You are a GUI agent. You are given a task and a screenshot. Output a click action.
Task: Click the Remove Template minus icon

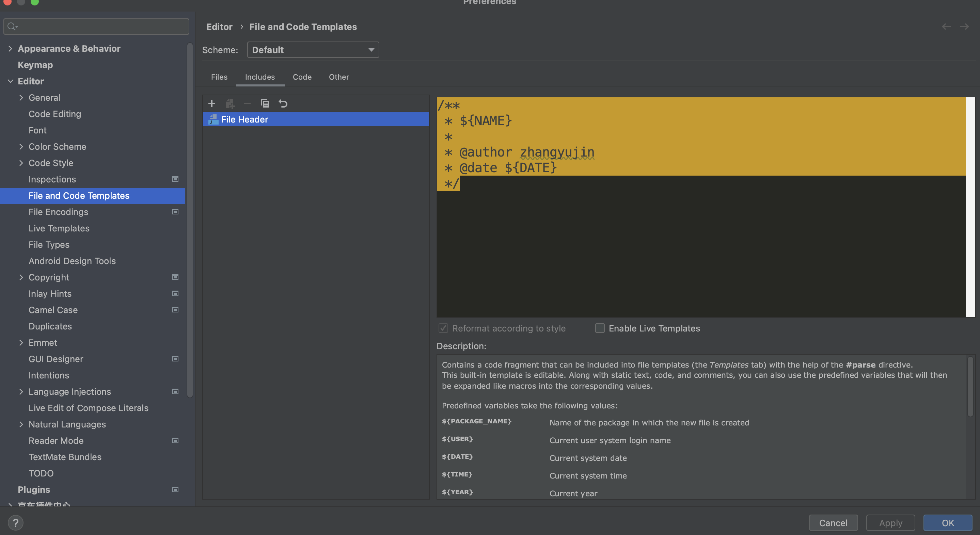(247, 103)
